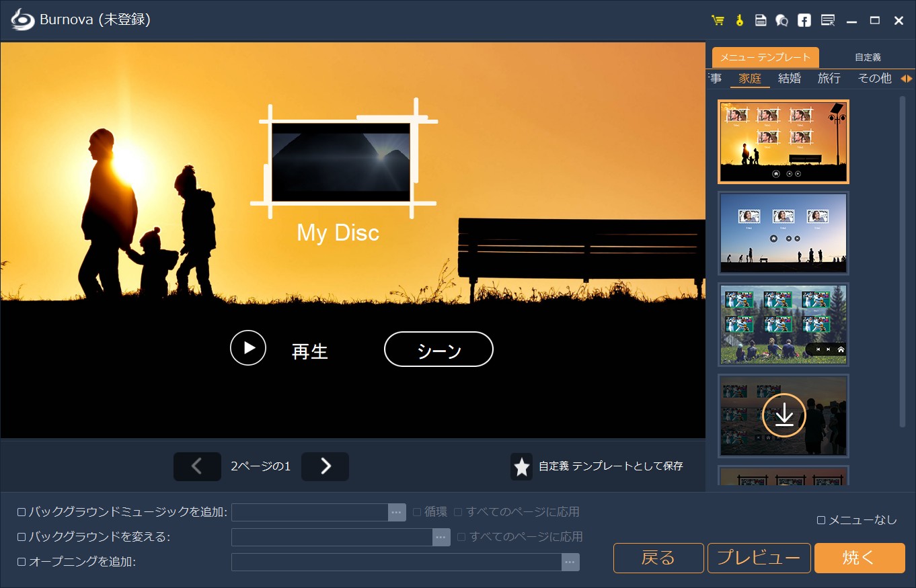
Task: Download the fourth template with the arrow icon
Action: tap(783, 415)
